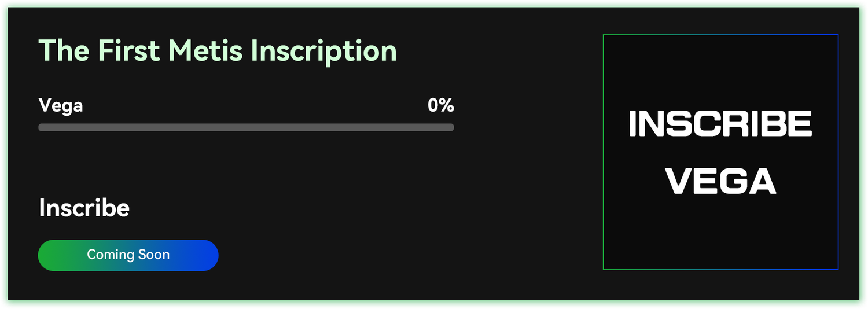Image resolution: width=868 pixels, height=309 pixels.
Task: Click The First Metis Inscription heading
Action: click(218, 50)
